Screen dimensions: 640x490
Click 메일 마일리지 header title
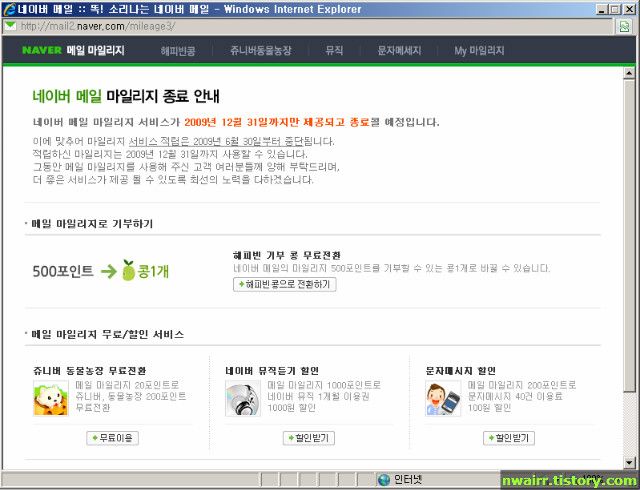point(96,50)
